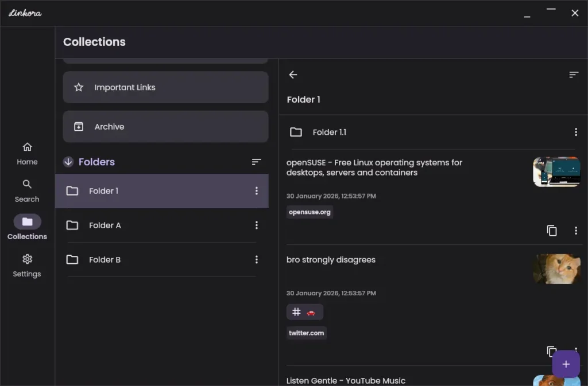Select the Important Links star icon
This screenshot has width=588, height=386.
(79, 87)
